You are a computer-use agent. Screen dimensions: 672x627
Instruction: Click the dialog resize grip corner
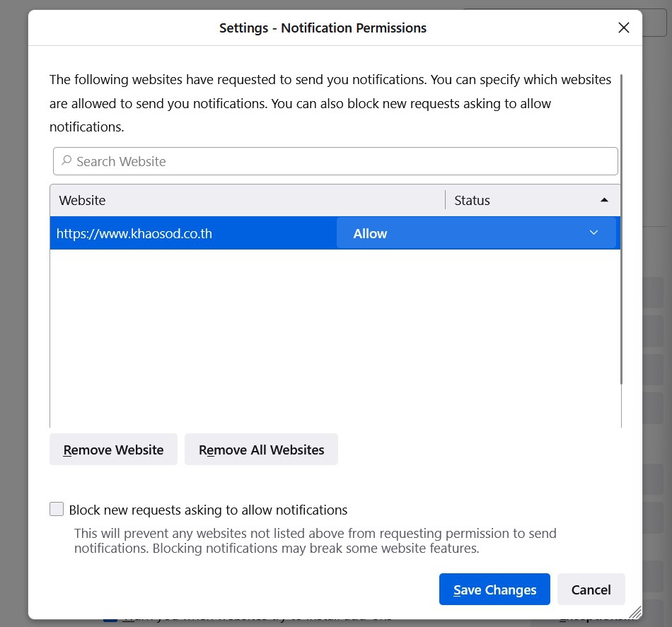pos(635,612)
